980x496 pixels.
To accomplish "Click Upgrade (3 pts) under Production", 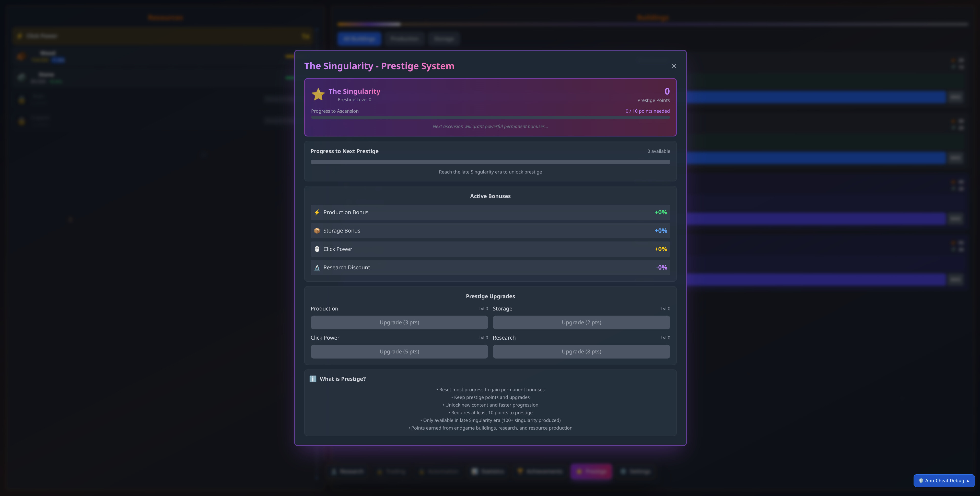I will tap(399, 322).
